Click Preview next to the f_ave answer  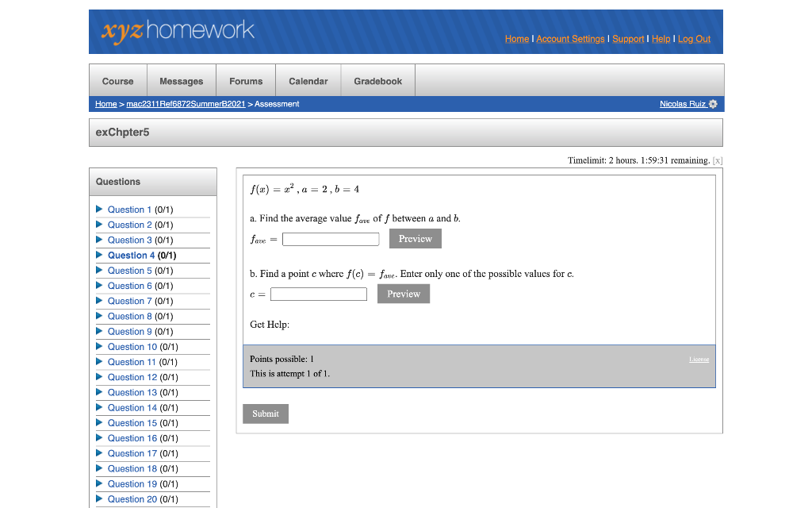tap(415, 238)
